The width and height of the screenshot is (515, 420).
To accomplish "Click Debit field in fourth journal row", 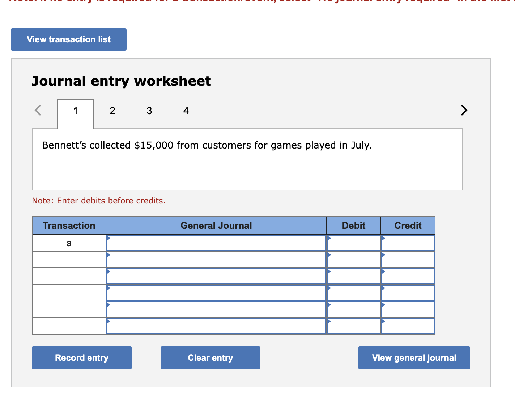I will point(354,293).
